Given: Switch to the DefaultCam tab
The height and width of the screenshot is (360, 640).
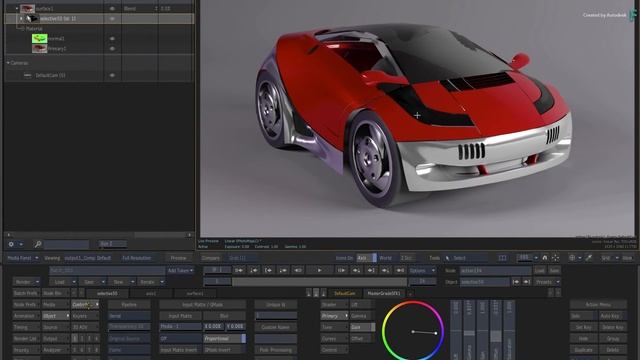Looking at the screenshot, I should click(344, 293).
